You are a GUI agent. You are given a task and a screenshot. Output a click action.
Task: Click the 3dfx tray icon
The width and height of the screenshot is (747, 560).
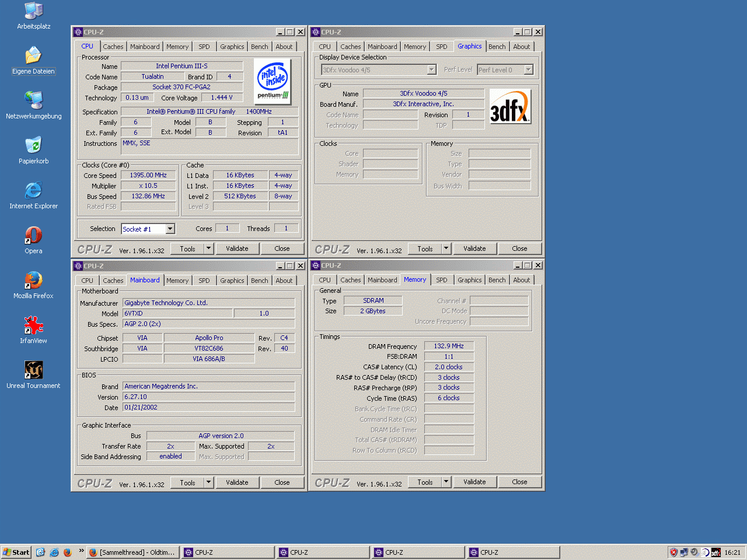715,552
